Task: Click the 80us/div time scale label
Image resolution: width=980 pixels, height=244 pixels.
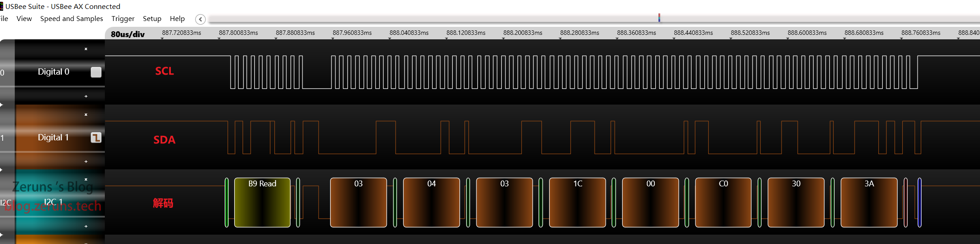Action: point(128,34)
